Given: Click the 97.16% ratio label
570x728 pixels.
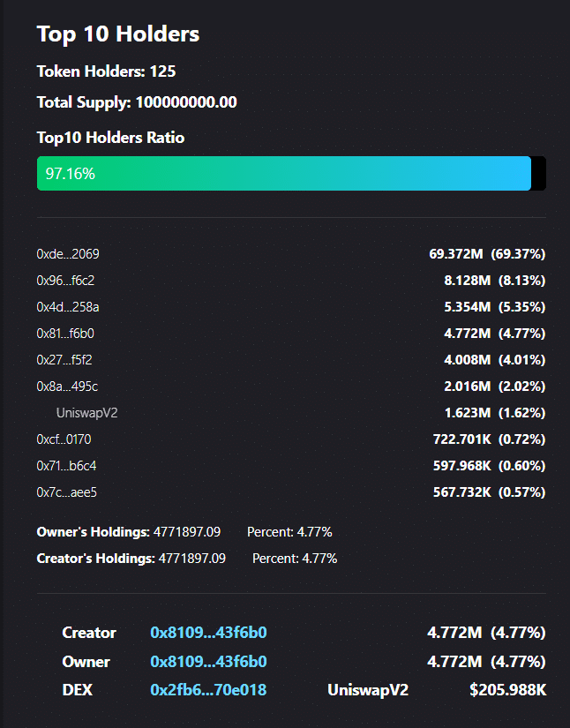Looking at the screenshot, I should point(70,174).
